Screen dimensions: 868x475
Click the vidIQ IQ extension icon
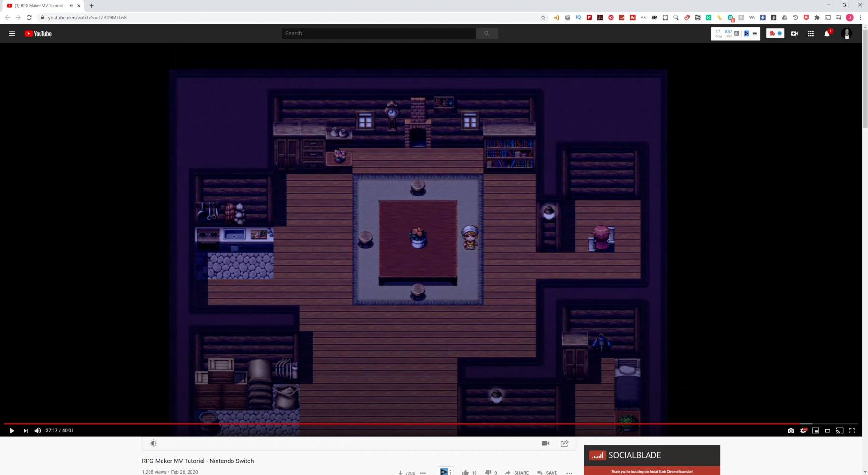tap(578, 18)
